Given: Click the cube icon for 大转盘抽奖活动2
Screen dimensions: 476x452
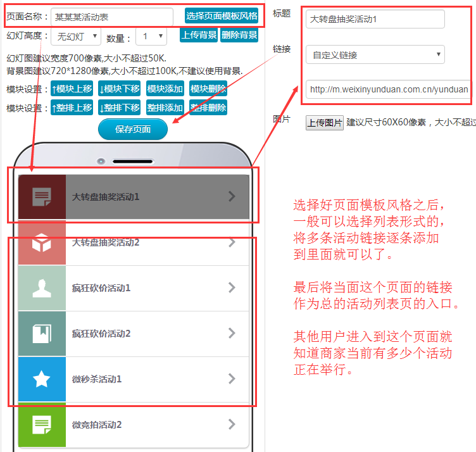Looking at the screenshot, I should tap(42, 242).
